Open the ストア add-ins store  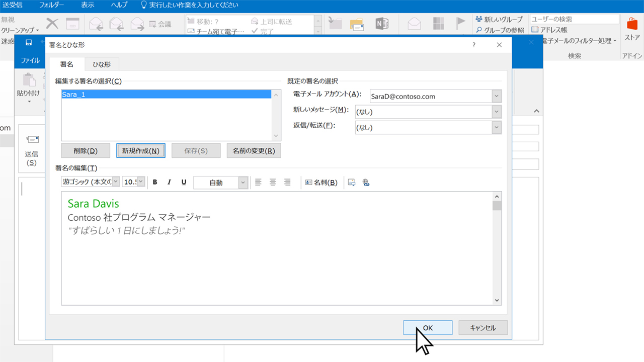632,29
